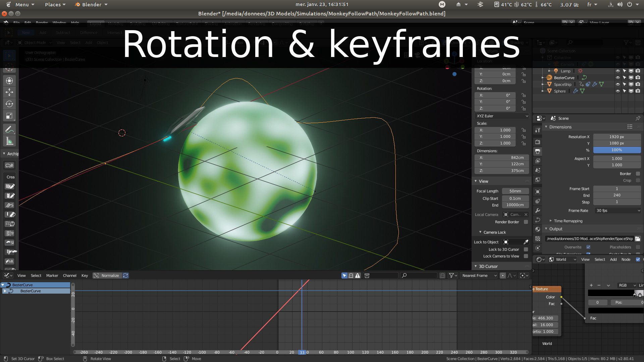Browse output folder with the folder icon

tap(638, 239)
